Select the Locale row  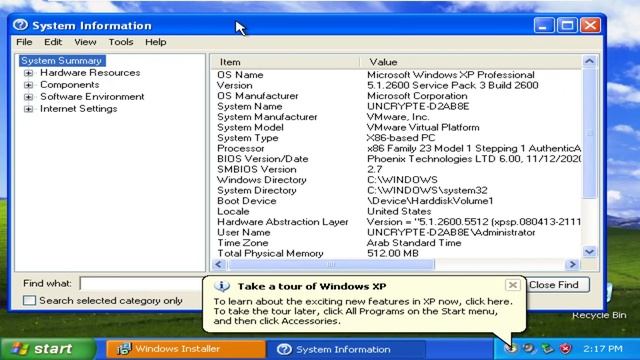[397, 212]
